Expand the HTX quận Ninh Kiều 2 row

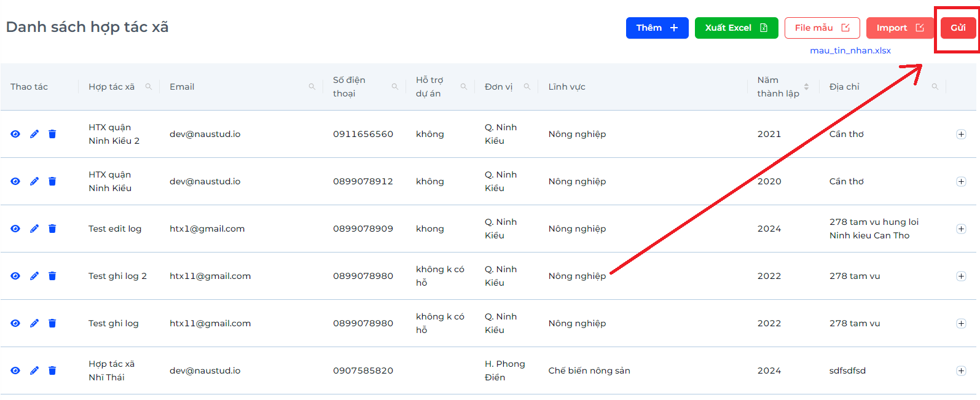click(961, 134)
